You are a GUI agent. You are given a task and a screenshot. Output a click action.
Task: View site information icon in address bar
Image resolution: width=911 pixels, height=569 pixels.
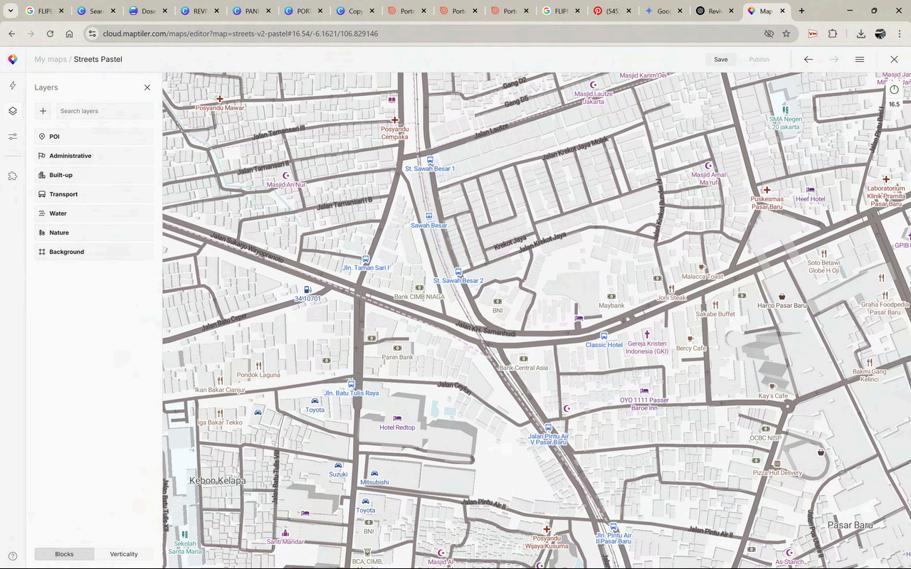pyautogui.click(x=92, y=34)
